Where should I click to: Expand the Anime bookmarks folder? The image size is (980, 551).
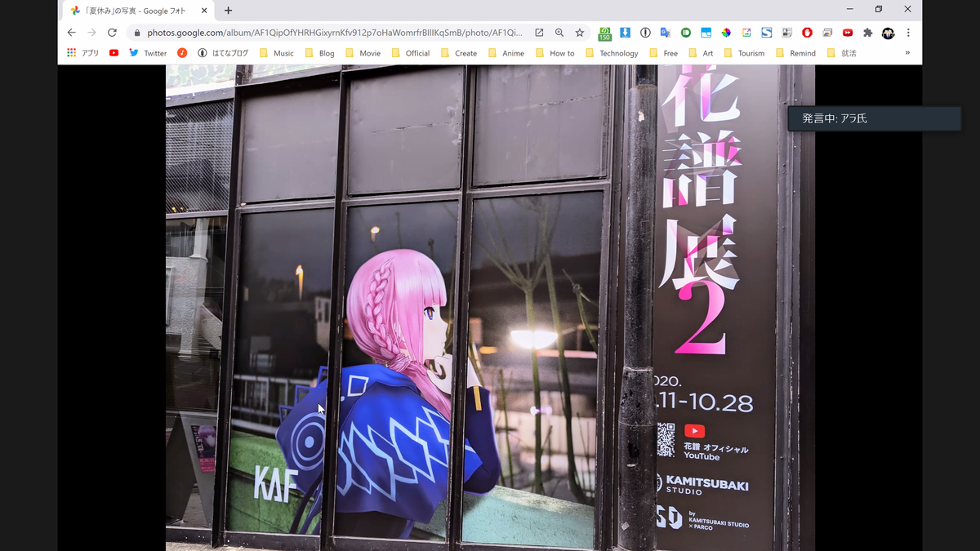pos(506,53)
